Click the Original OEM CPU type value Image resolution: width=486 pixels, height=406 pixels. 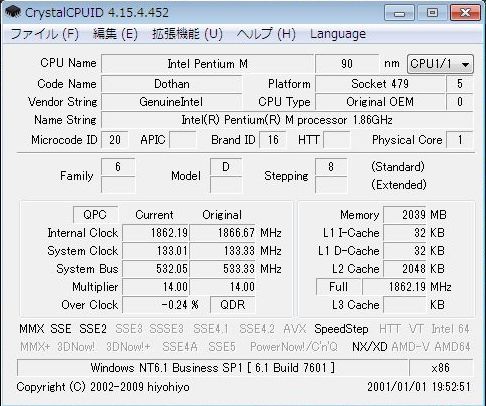pos(380,102)
